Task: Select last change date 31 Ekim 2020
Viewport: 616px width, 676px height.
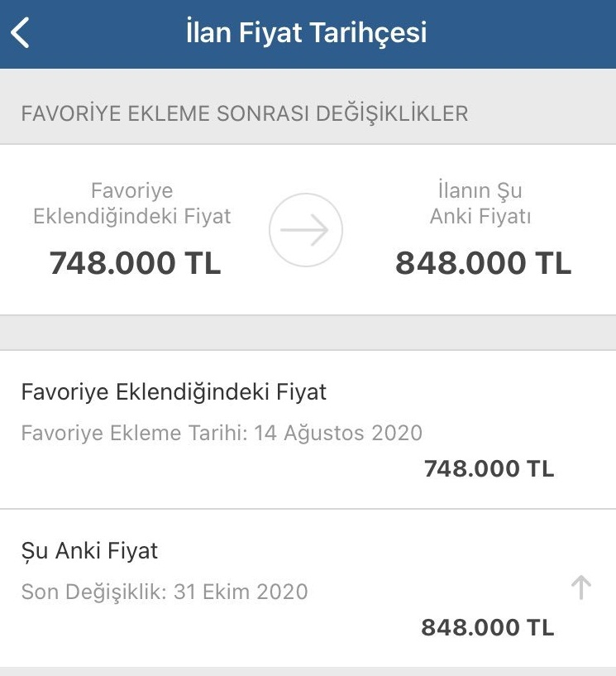Action: (x=241, y=592)
